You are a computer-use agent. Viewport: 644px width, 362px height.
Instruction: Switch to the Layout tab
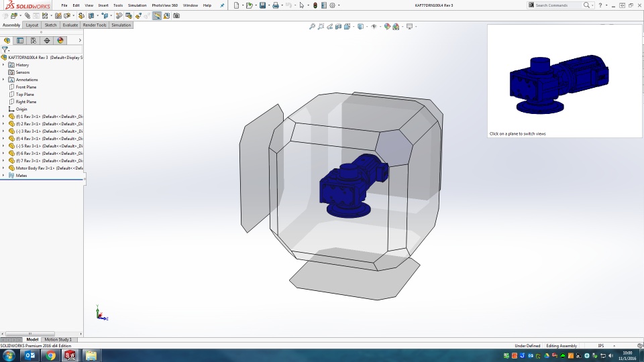tap(32, 25)
